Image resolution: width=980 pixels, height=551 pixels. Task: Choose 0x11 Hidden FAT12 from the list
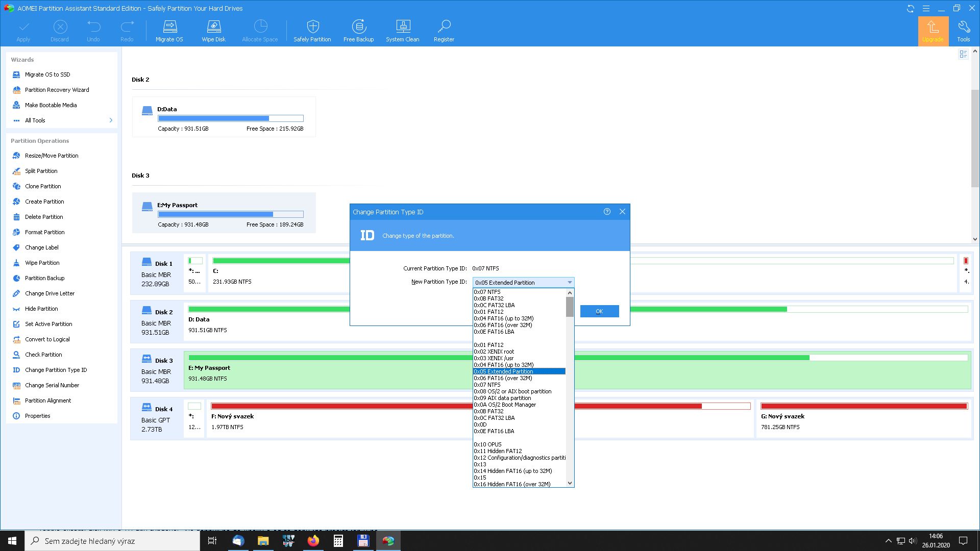498,451
